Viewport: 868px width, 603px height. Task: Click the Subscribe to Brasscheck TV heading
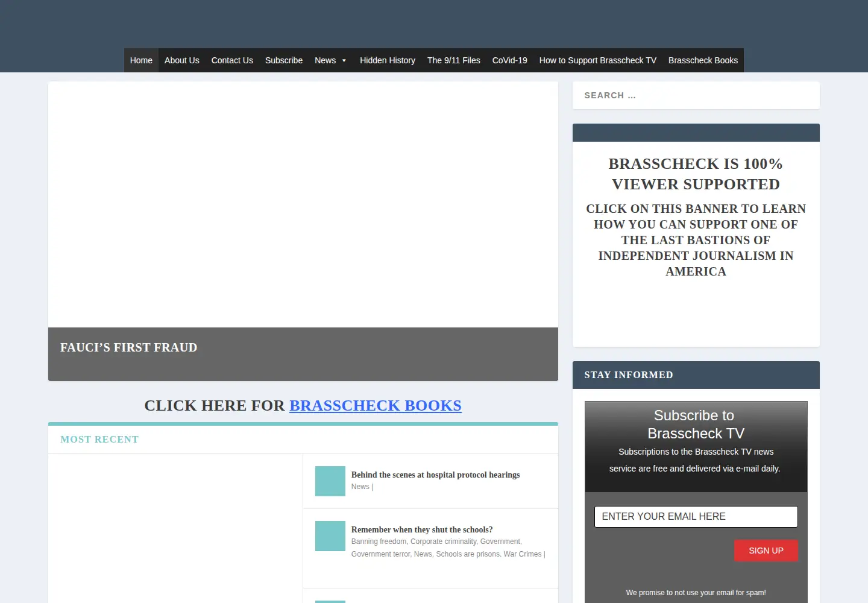coord(696,425)
